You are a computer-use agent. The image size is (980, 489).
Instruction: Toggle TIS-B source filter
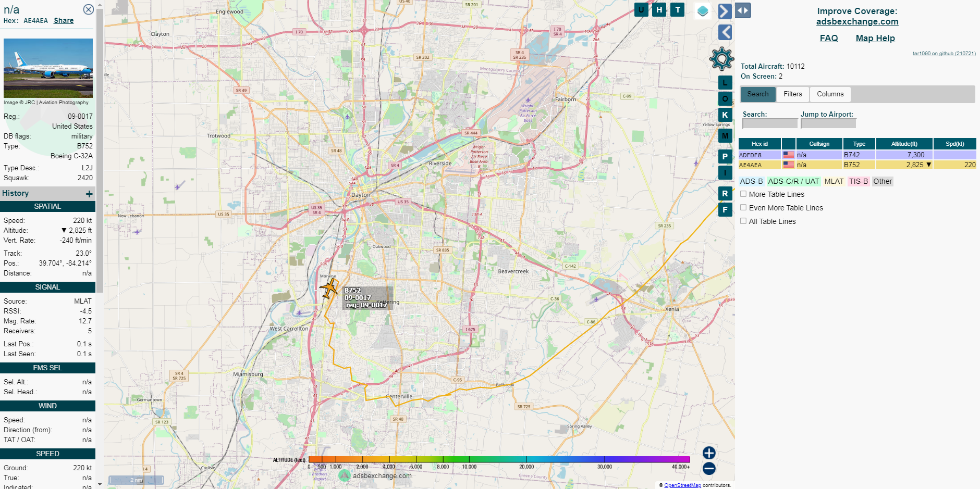pos(859,181)
